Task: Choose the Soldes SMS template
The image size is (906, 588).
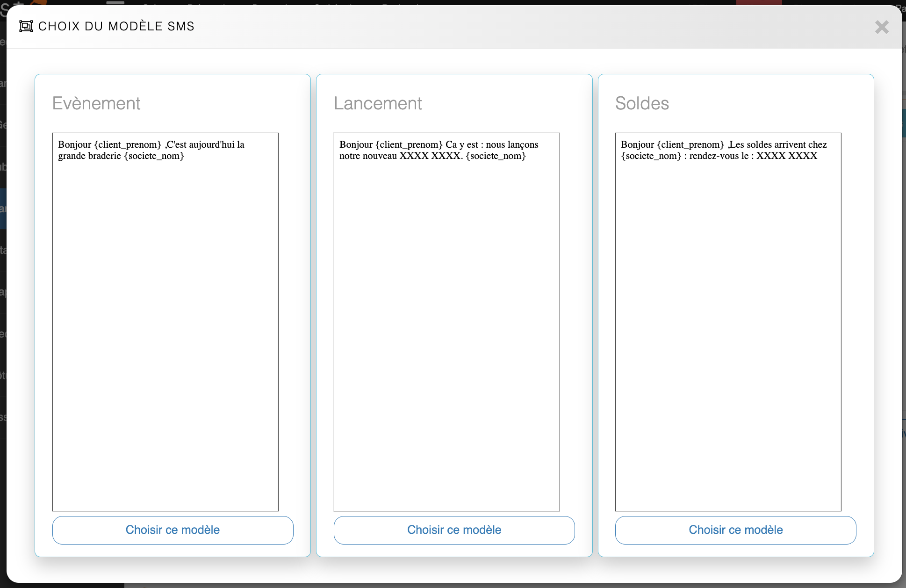Action: pos(735,530)
